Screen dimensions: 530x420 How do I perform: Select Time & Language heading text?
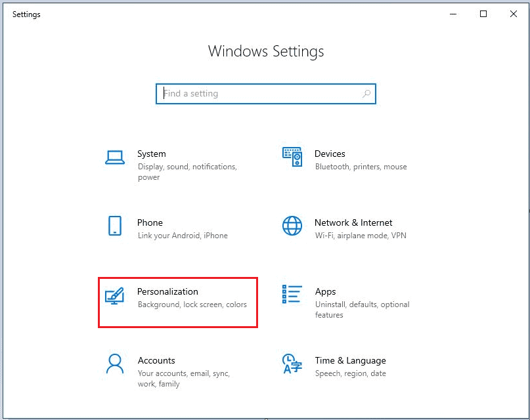[x=350, y=360]
